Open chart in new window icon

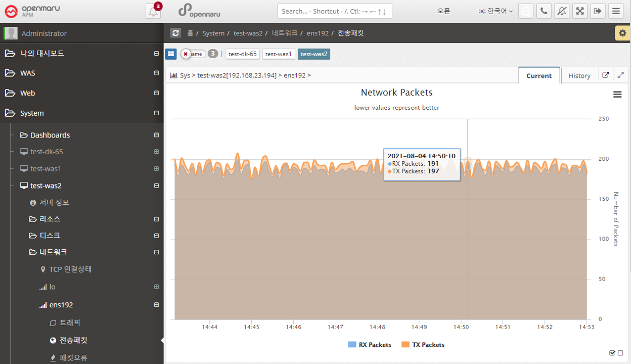[606, 75]
